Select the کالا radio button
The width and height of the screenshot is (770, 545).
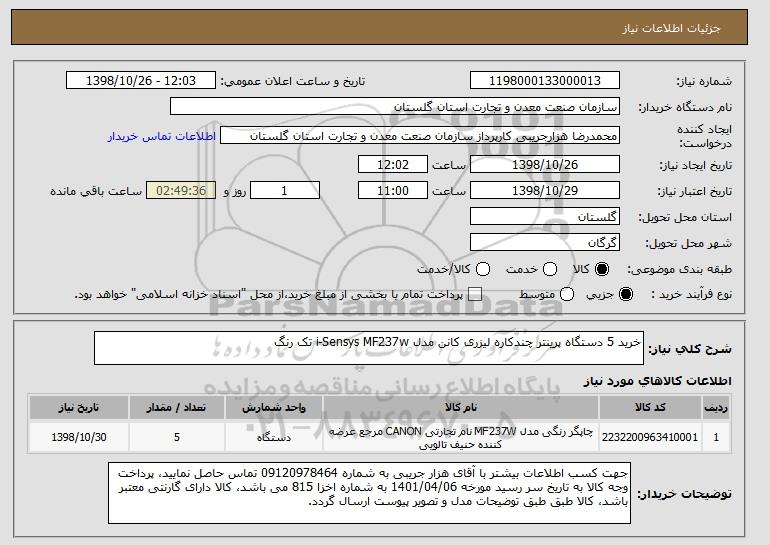pos(602,269)
